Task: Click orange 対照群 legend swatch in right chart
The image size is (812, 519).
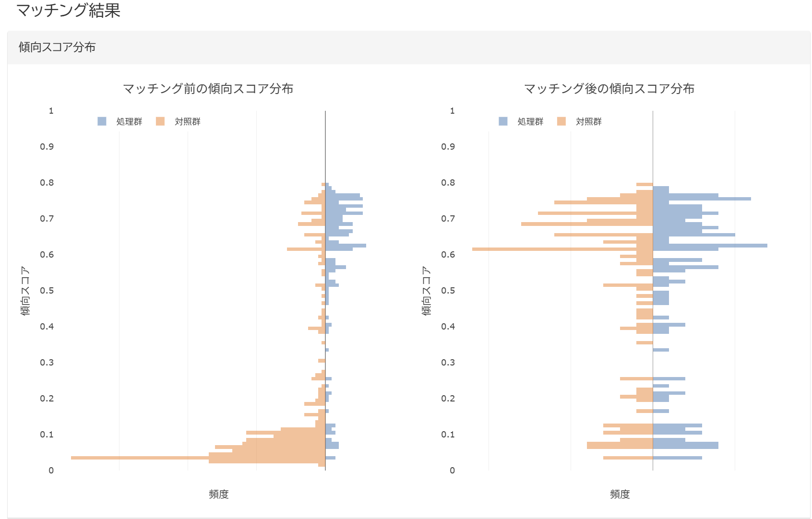Action: click(561, 121)
